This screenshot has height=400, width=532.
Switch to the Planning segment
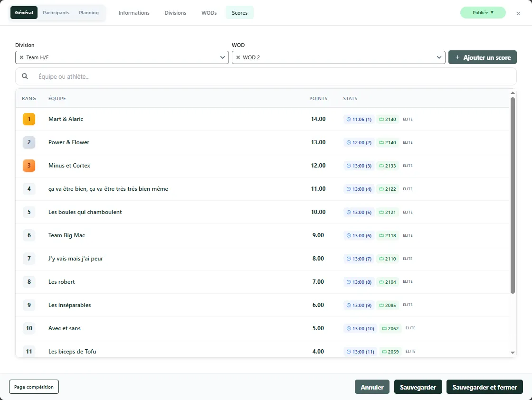[x=89, y=13]
